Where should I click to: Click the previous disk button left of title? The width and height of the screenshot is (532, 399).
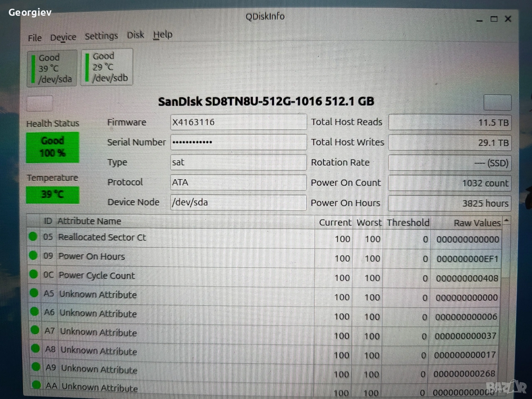(40, 103)
